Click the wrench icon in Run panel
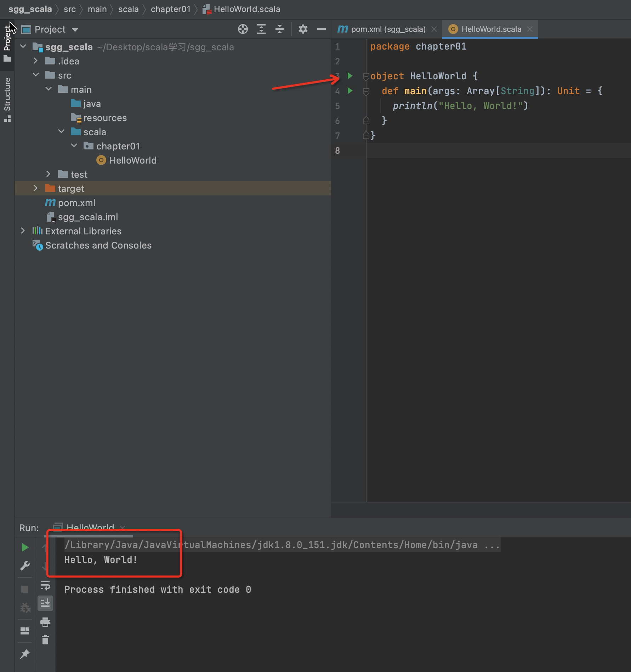631x672 pixels. click(x=25, y=566)
